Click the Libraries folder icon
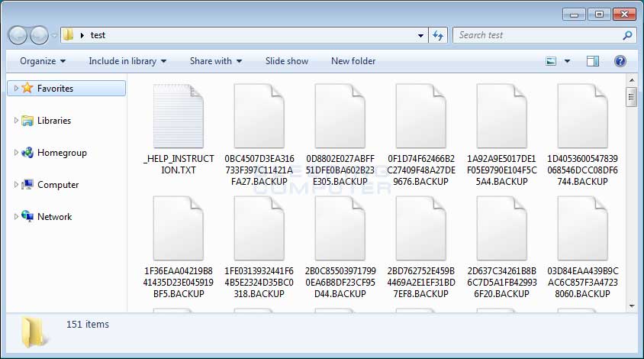644x359 pixels. click(27, 121)
